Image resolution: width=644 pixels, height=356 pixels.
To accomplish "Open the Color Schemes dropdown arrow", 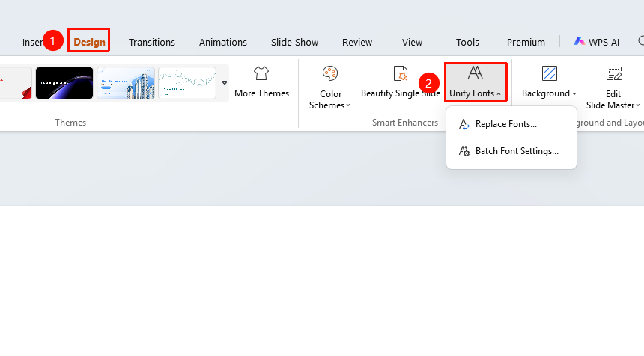I will pyautogui.click(x=348, y=105).
